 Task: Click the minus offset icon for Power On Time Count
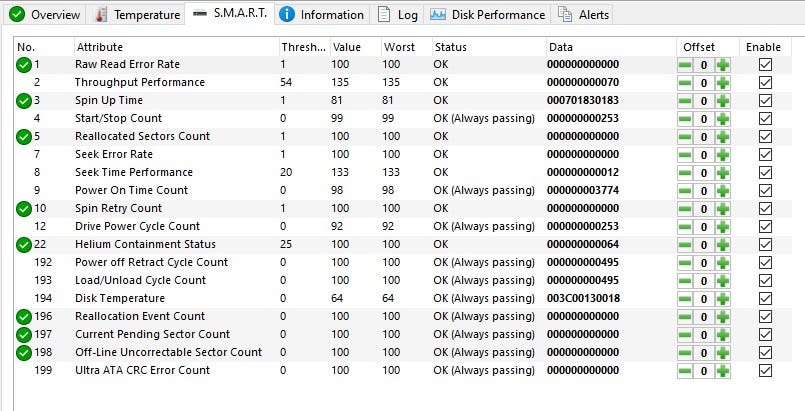[685, 191]
